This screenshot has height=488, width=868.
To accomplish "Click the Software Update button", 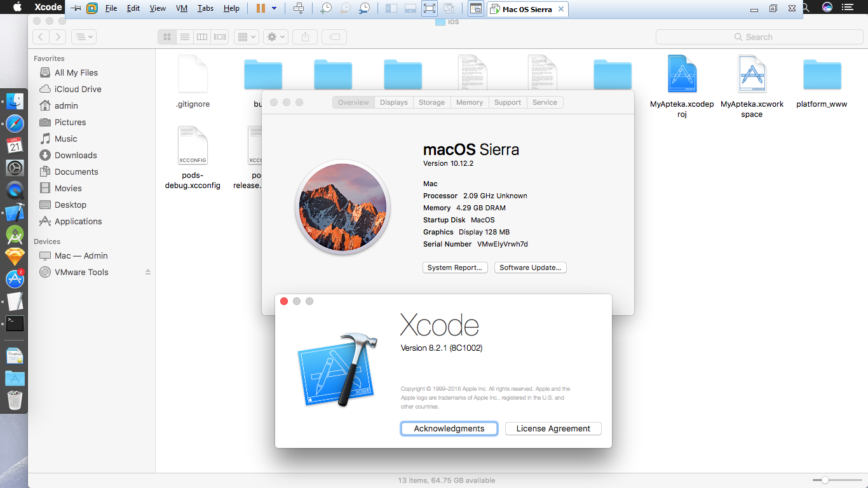I will [530, 268].
